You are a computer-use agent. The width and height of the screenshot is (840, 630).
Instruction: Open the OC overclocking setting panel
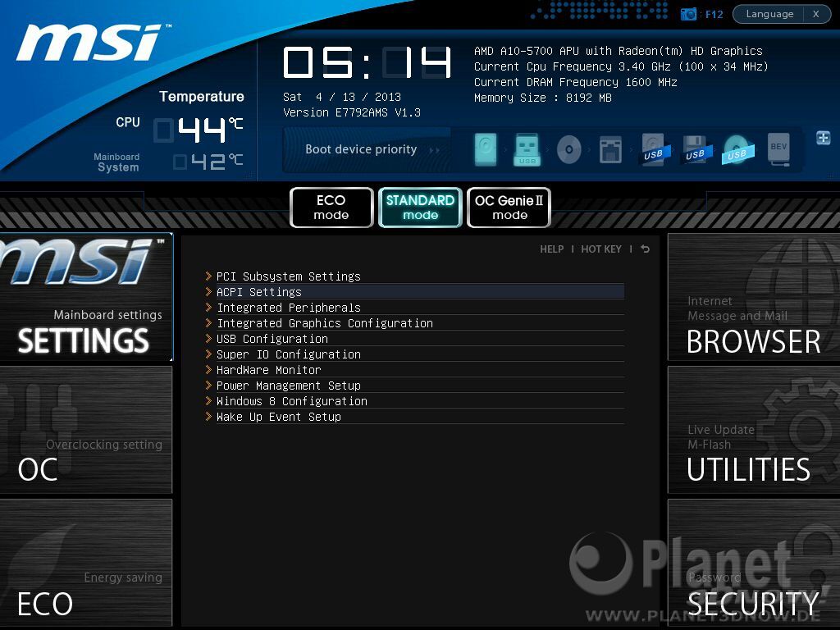click(x=85, y=430)
